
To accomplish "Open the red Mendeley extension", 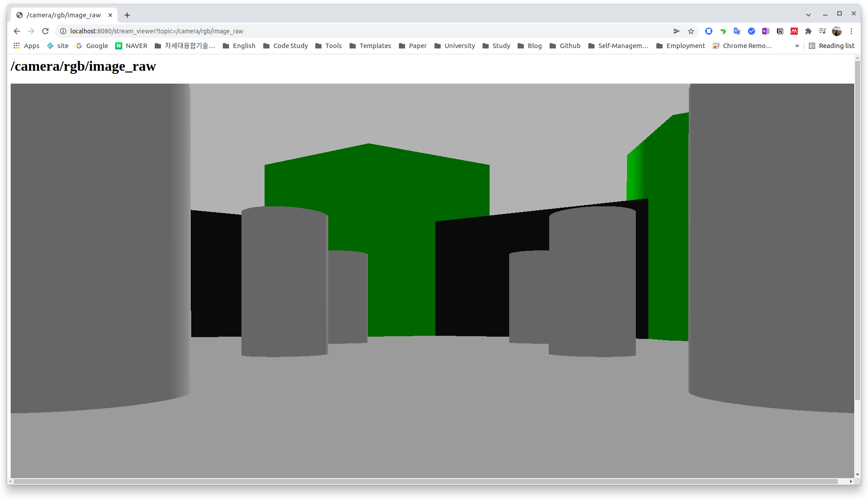I will 794,31.
